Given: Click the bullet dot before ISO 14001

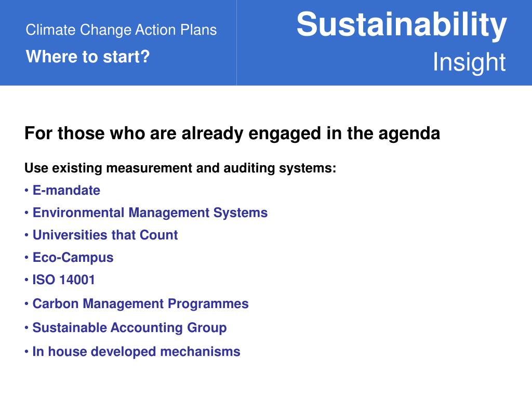Looking at the screenshot, I should [26, 280].
